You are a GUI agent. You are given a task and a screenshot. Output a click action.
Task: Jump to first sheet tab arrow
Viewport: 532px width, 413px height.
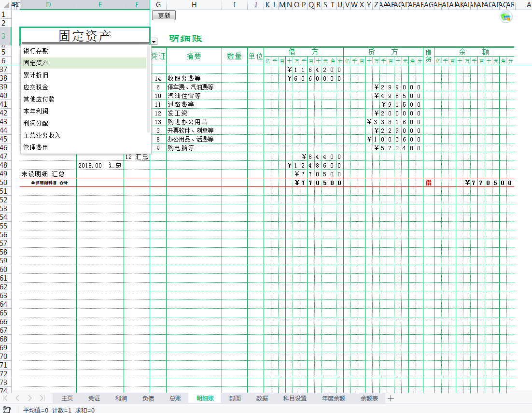tap(6, 399)
